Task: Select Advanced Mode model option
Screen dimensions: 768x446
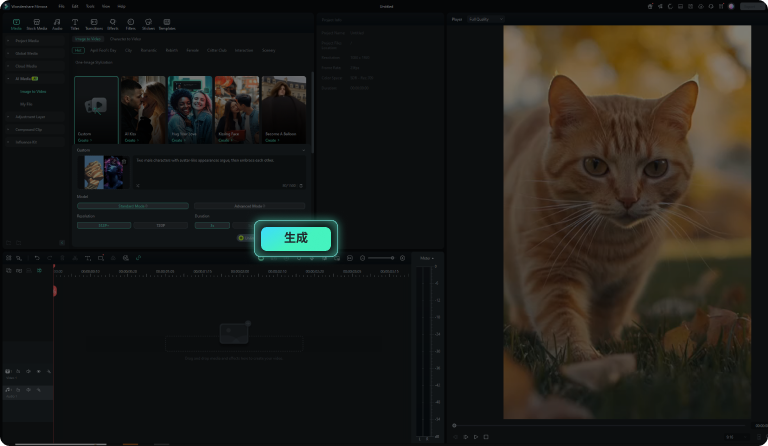Action: click(x=249, y=206)
